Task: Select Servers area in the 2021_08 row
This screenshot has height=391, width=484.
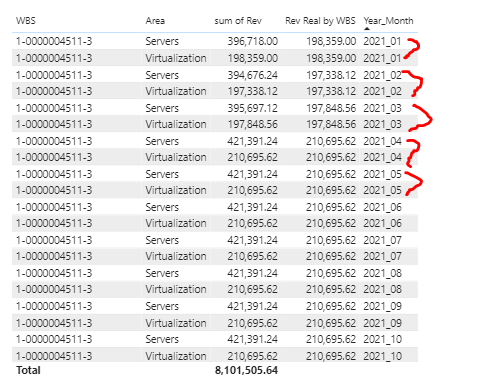Action: 162,273
